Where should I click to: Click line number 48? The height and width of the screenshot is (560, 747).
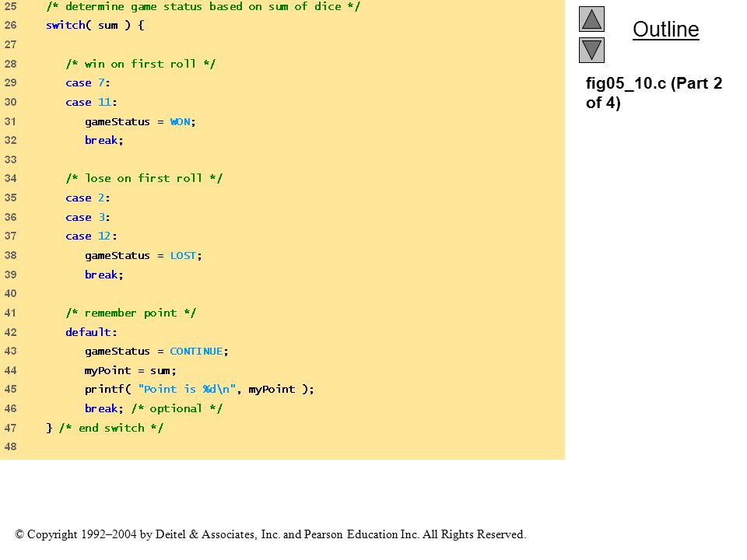(x=10, y=446)
